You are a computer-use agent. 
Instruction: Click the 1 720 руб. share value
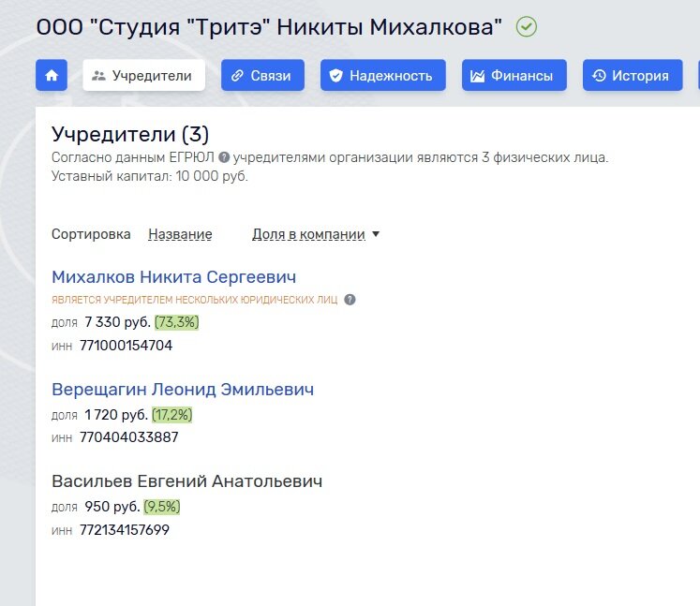point(116,415)
